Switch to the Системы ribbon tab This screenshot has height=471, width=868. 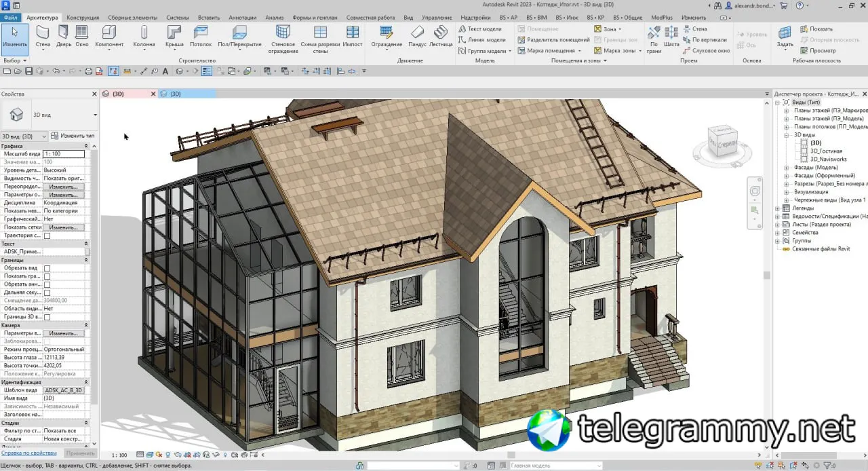coord(178,17)
